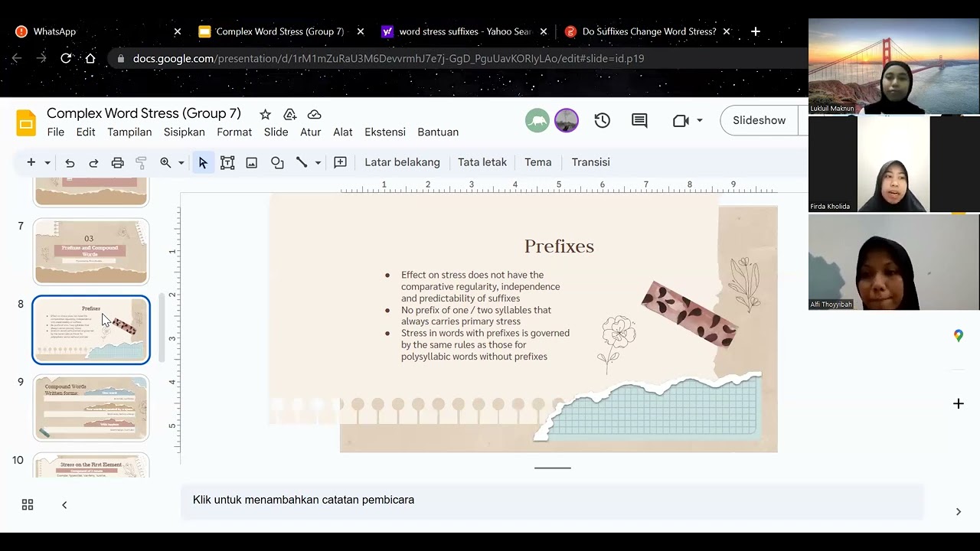
Task: Expand the zoom level dropdown arrow
Action: click(181, 162)
